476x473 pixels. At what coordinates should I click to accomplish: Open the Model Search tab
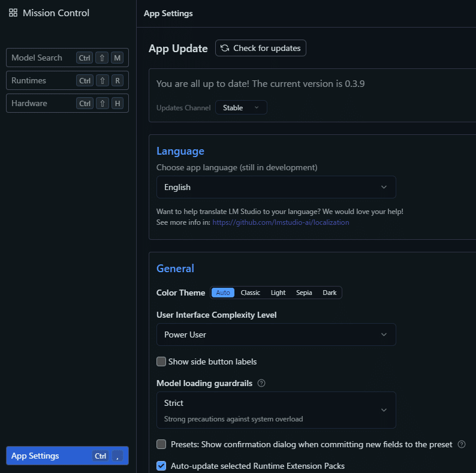[x=37, y=58]
